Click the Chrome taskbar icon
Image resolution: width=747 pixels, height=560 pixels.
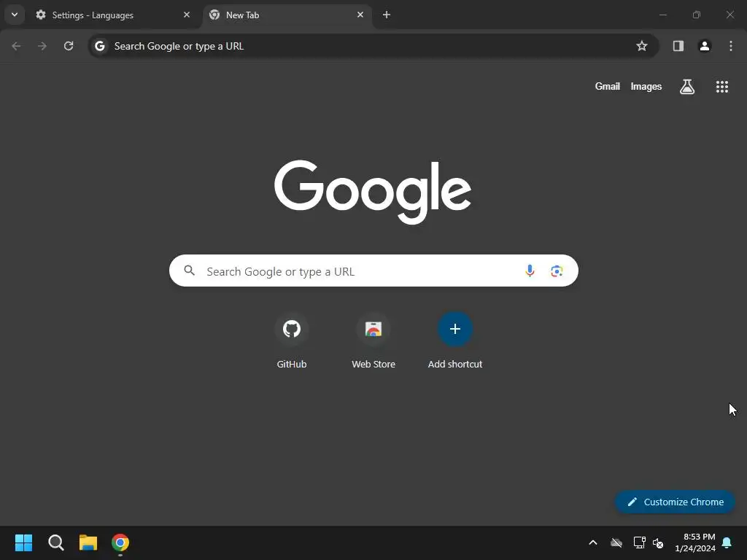click(x=120, y=542)
